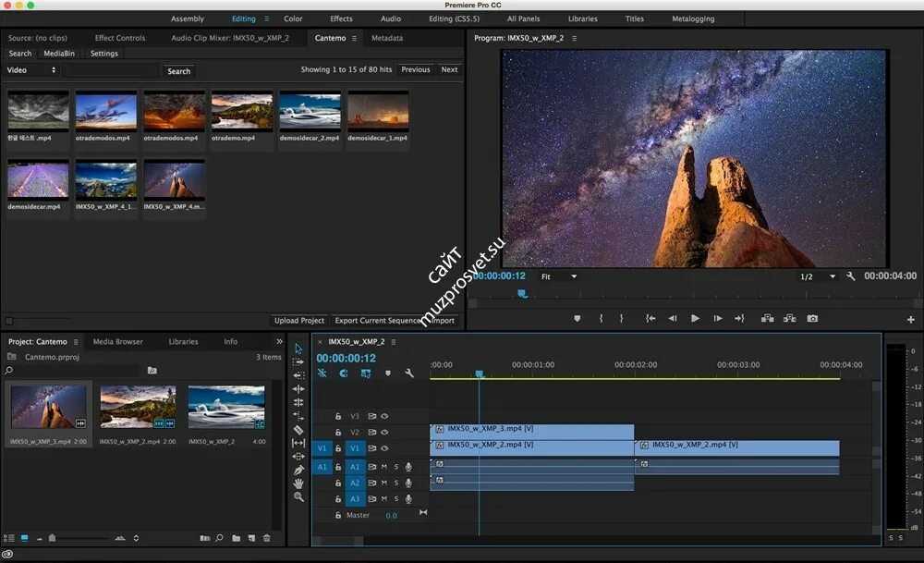Image resolution: width=924 pixels, height=563 pixels.
Task: Go to Out point in program monitor
Action: pos(739,318)
